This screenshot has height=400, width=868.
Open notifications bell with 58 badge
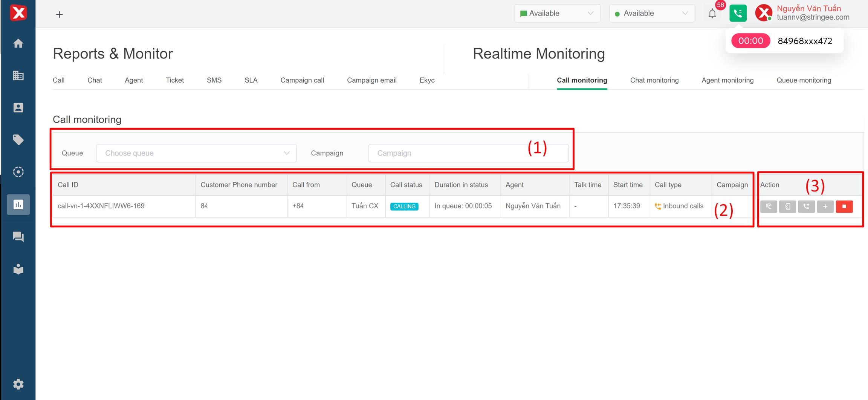pyautogui.click(x=712, y=14)
